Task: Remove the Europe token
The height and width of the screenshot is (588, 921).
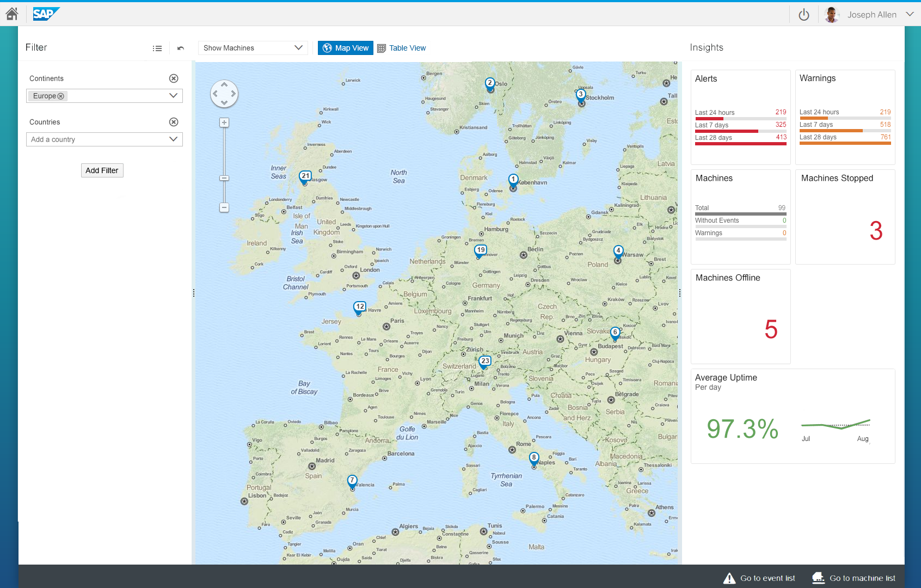Action: [61, 96]
